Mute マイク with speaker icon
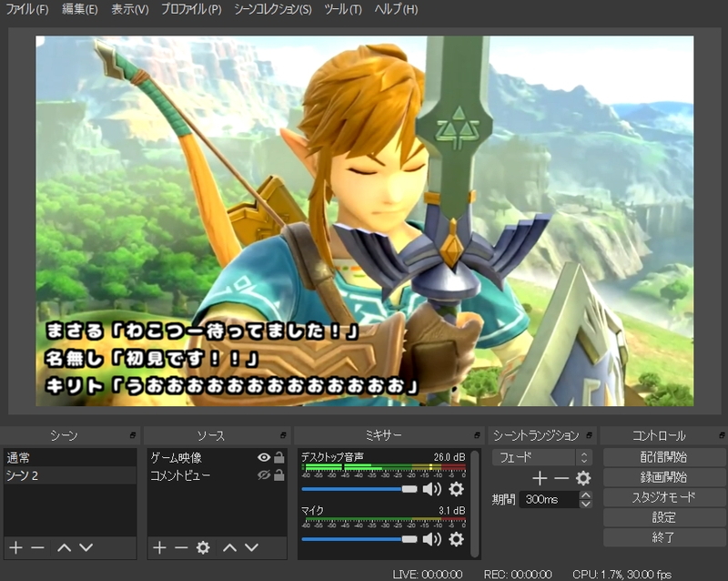 (432, 539)
